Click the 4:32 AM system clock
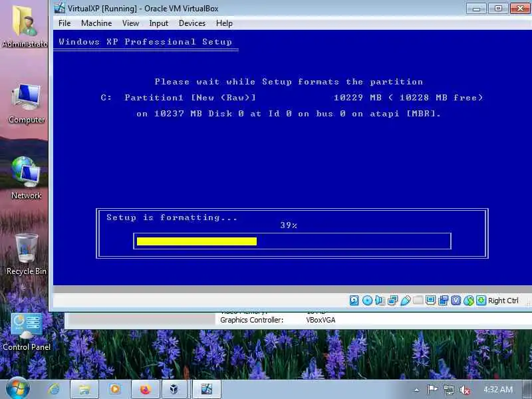The width and height of the screenshot is (532, 399). tap(497, 390)
